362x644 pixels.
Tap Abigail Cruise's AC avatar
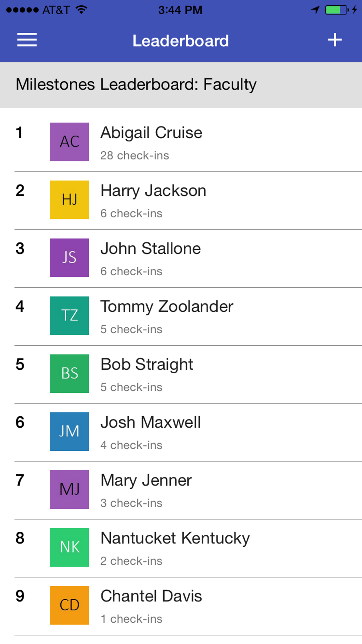coord(70,142)
